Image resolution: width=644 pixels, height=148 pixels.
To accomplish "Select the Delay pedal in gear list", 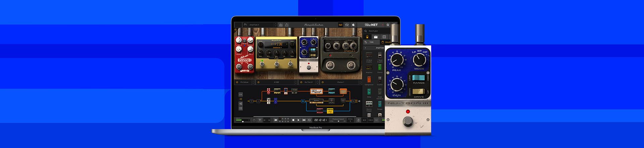I will [369, 93].
